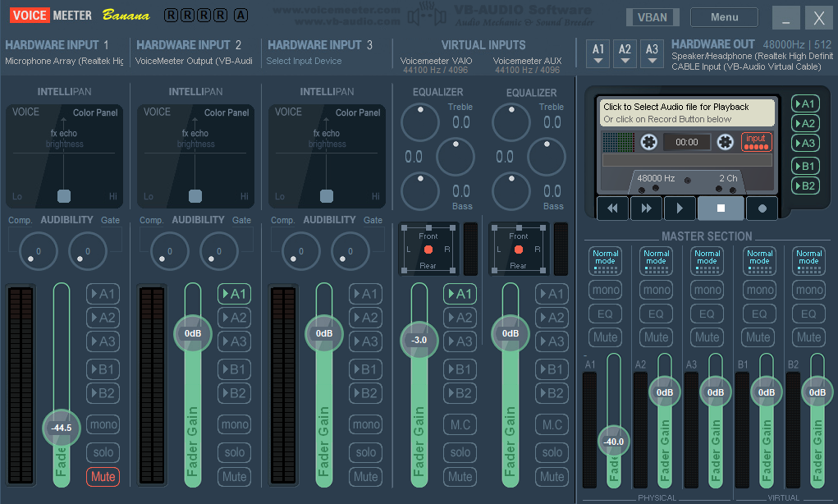Click Hardware Input 1 Intellipan Color Panel

[95, 112]
